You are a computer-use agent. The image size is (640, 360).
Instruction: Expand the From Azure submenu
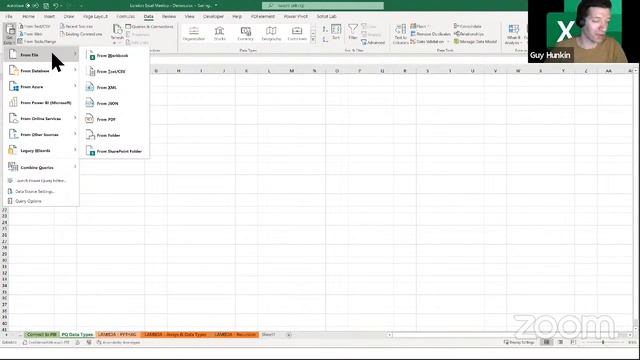coord(42,87)
